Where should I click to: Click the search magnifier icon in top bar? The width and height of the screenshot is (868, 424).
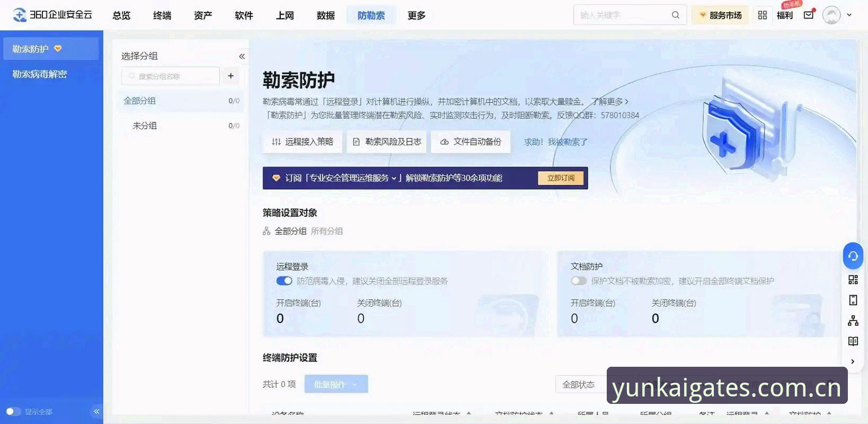click(x=675, y=15)
